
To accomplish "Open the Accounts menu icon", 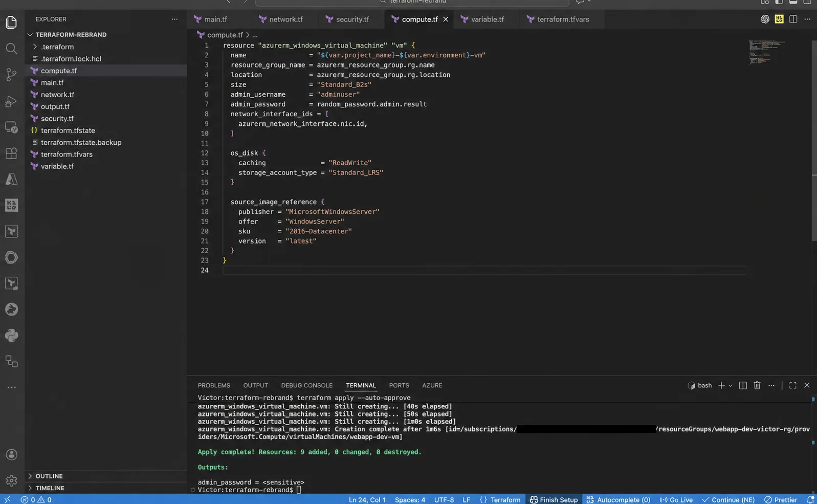I will click(11, 454).
